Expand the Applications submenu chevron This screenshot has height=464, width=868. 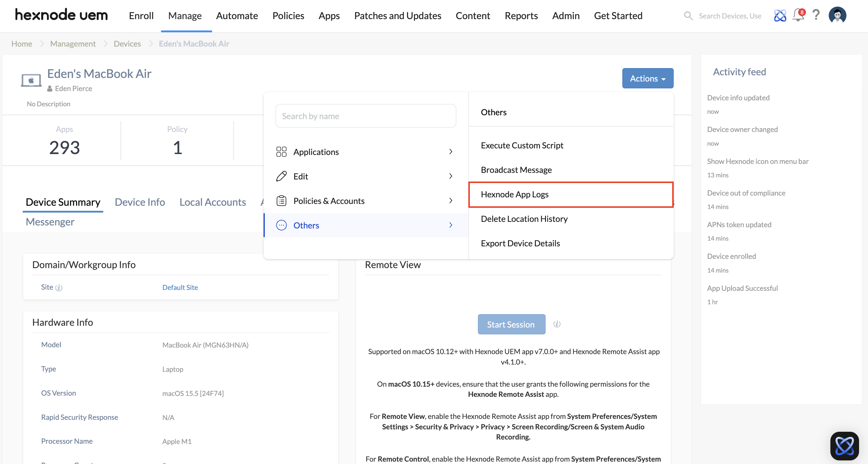tap(451, 152)
